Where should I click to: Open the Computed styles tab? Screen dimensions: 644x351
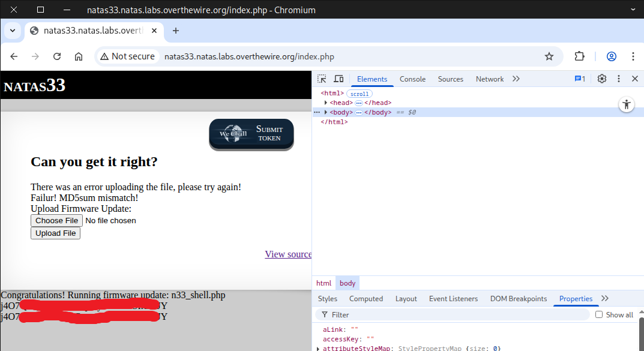pyautogui.click(x=366, y=299)
